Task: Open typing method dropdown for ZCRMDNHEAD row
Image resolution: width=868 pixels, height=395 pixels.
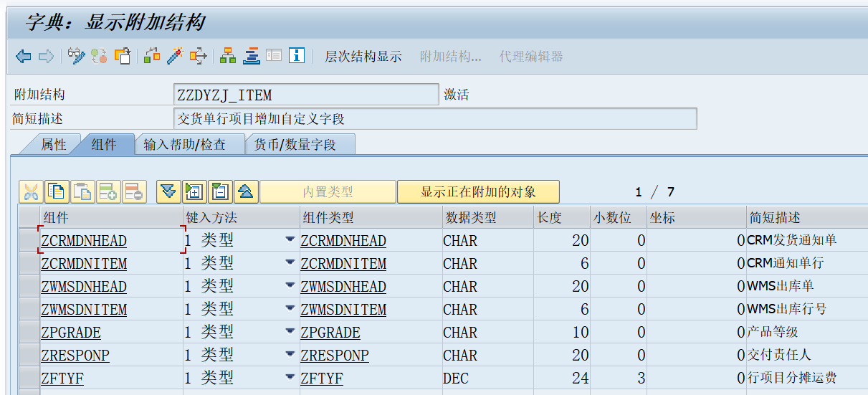Action: 290,240
